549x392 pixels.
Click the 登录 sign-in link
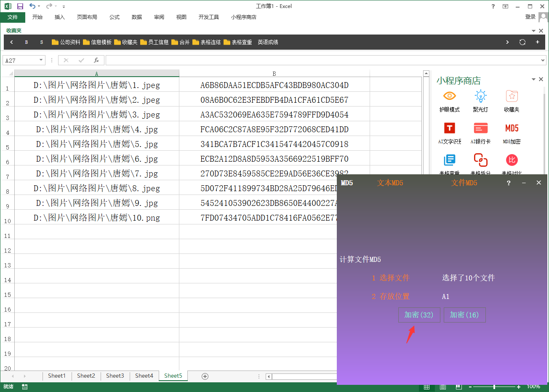(530, 17)
